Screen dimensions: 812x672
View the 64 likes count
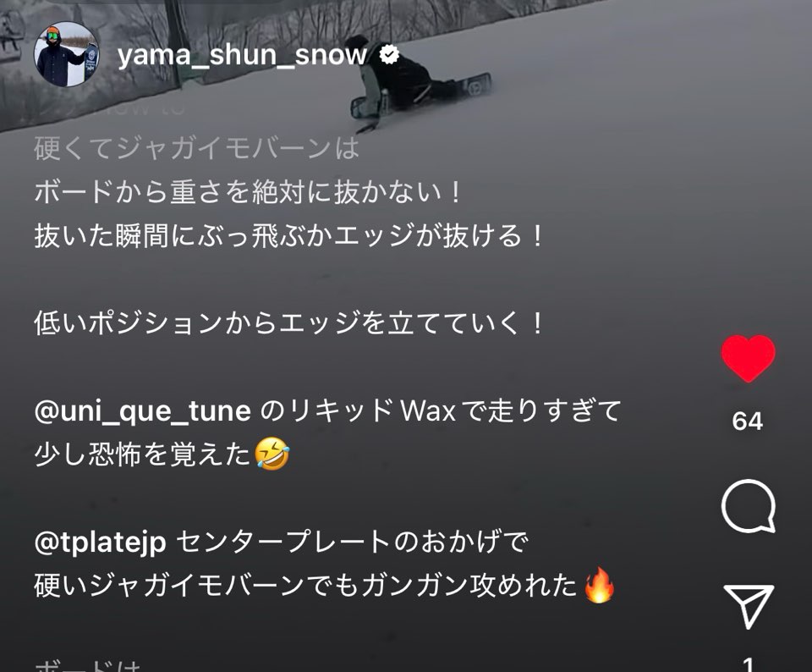pos(747,421)
